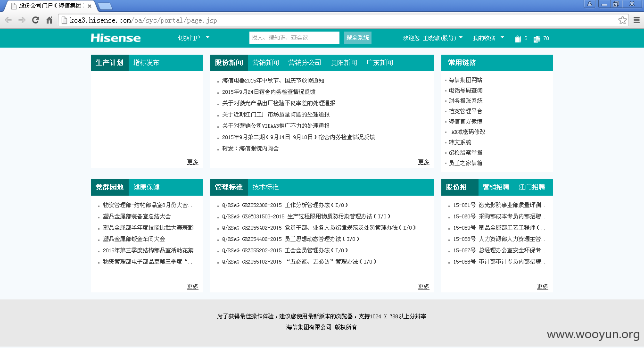Open the 海信集团网站 link
The width and height of the screenshot is (644, 348).
[x=465, y=80]
